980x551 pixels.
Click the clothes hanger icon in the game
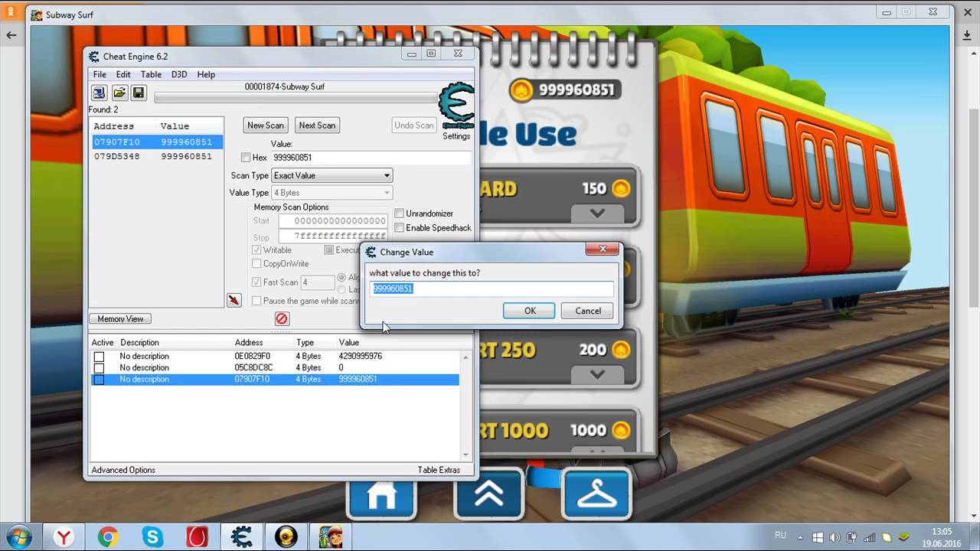(x=596, y=495)
